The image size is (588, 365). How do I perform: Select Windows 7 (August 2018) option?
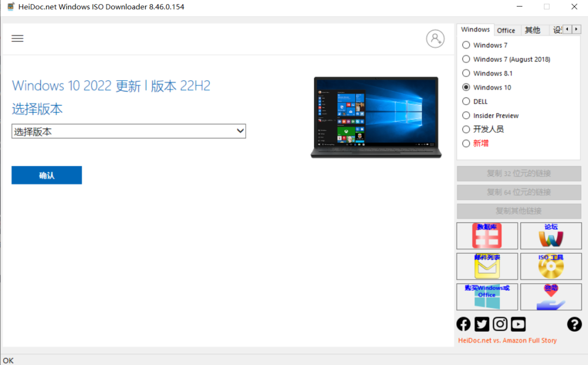[465, 59]
